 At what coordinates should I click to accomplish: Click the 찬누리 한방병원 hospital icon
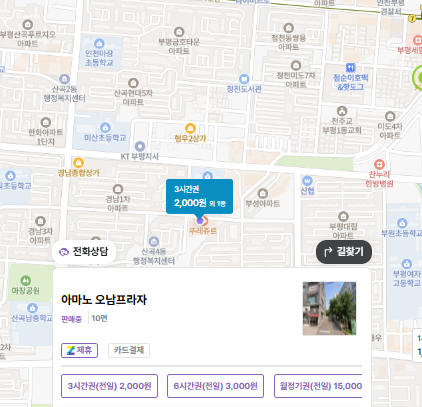pos(379,164)
